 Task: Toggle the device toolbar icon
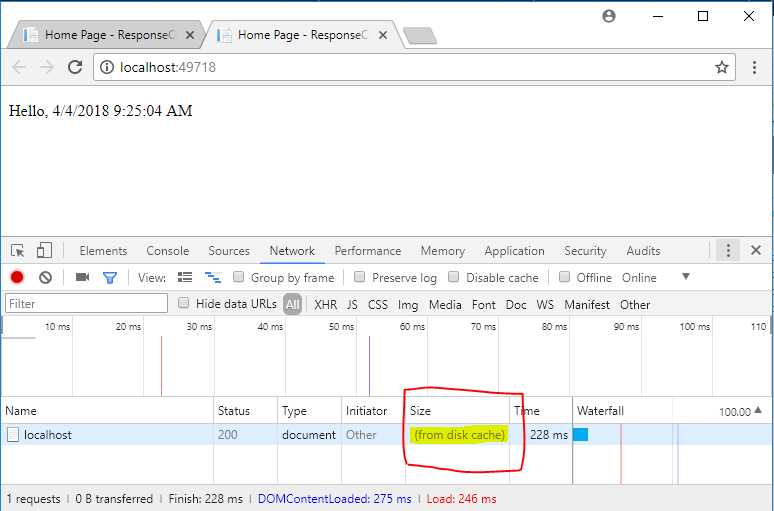coord(44,250)
